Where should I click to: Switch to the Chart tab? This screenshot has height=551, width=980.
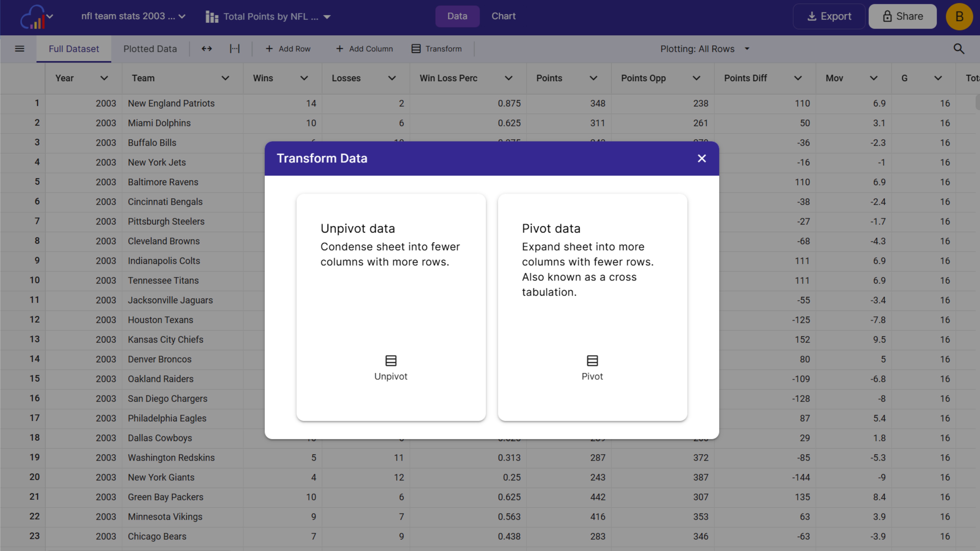[503, 16]
